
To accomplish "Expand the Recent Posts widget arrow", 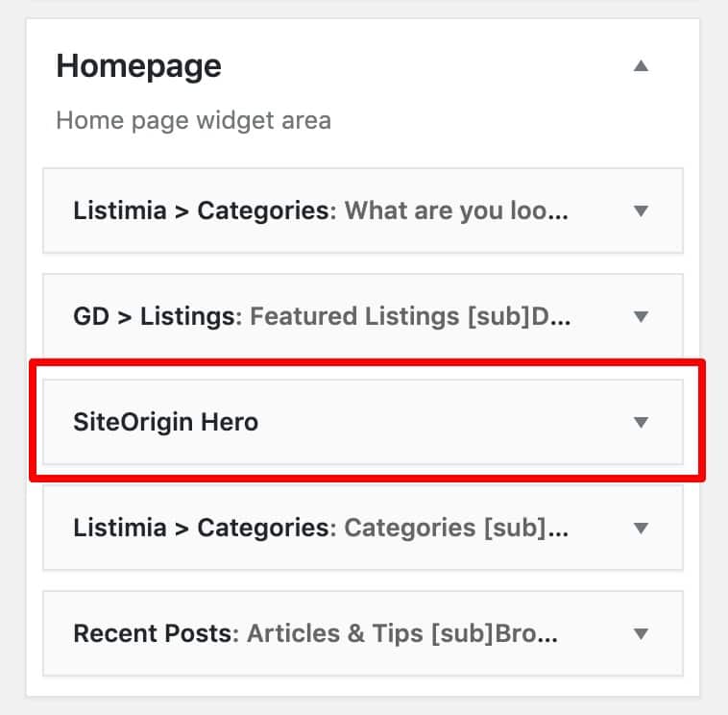I will coord(642,633).
